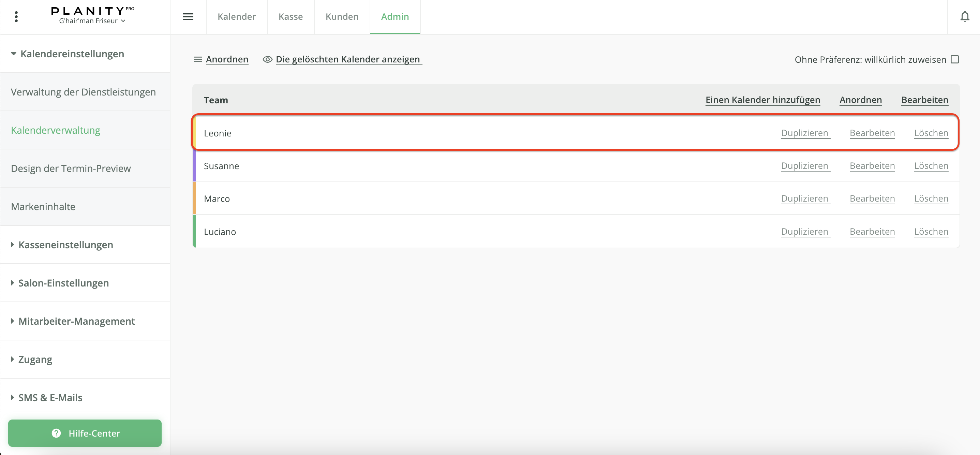Screen dimensions: 980x455
Task: Click Leonie's yellow color bar
Action: click(x=194, y=133)
